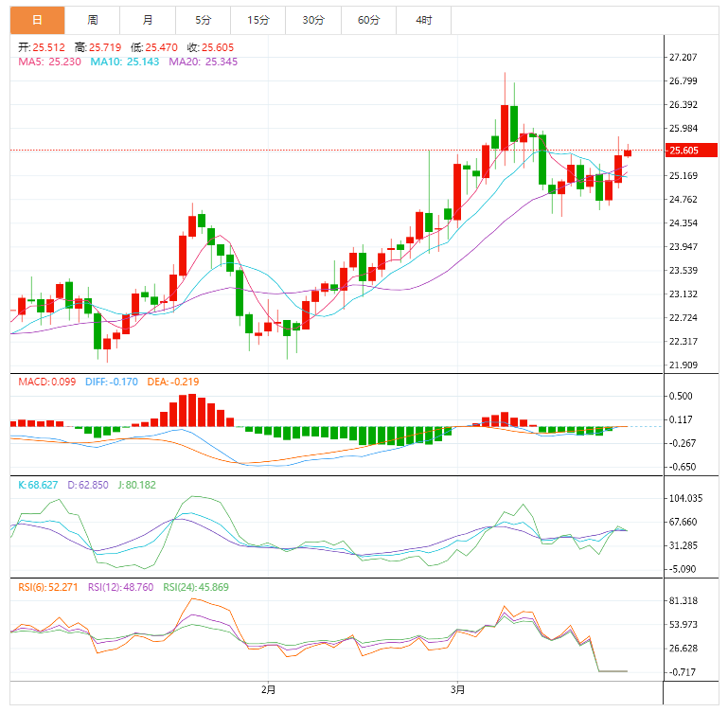This screenshot has width=728, height=712.
Task: Click the tallest red candle with the highest wick
Action: pos(505,127)
